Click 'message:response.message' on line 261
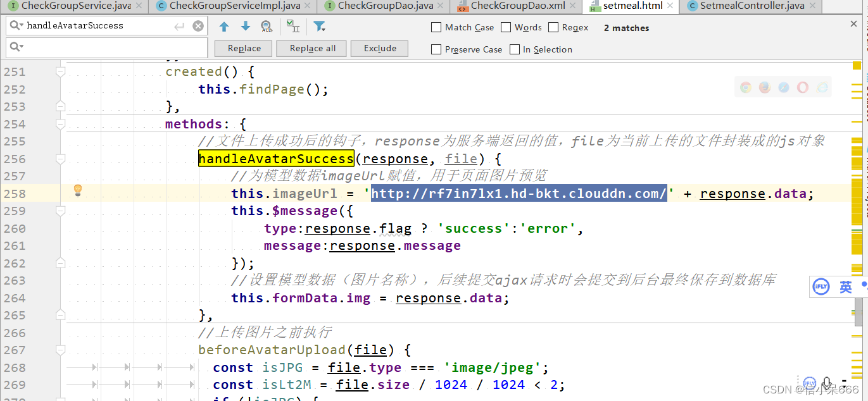This screenshot has width=868, height=401. point(362,245)
